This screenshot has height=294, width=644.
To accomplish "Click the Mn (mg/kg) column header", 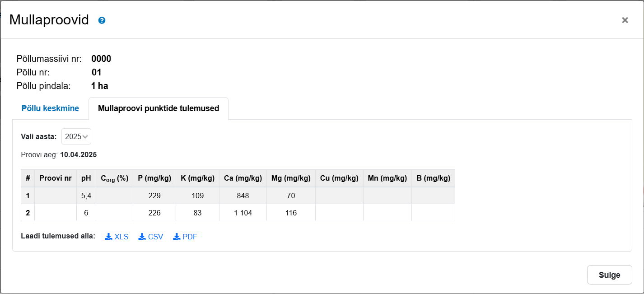I will point(387,178).
